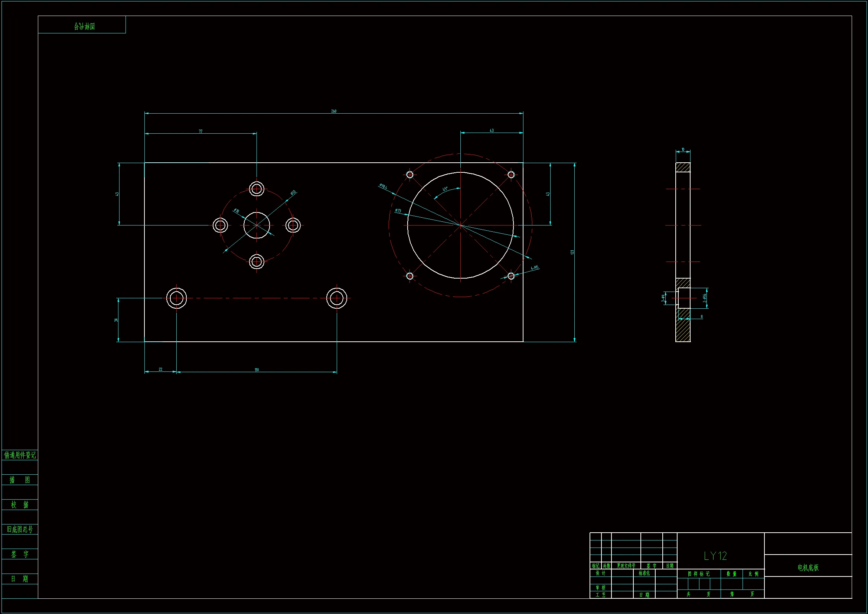Screen dimensions: 868x614
Task: Click the 260 overall width dimension text
Action: tap(334, 111)
